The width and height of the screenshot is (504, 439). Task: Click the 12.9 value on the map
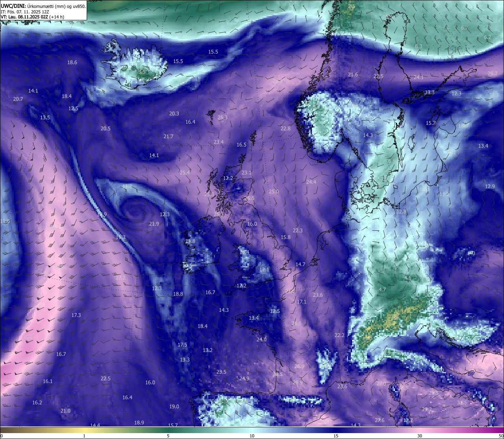[x=490, y=186]
